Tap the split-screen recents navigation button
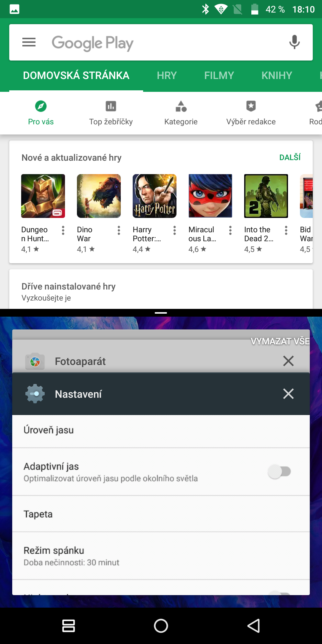The height and width of the screenshot is (644, 322). click(69, 626)
